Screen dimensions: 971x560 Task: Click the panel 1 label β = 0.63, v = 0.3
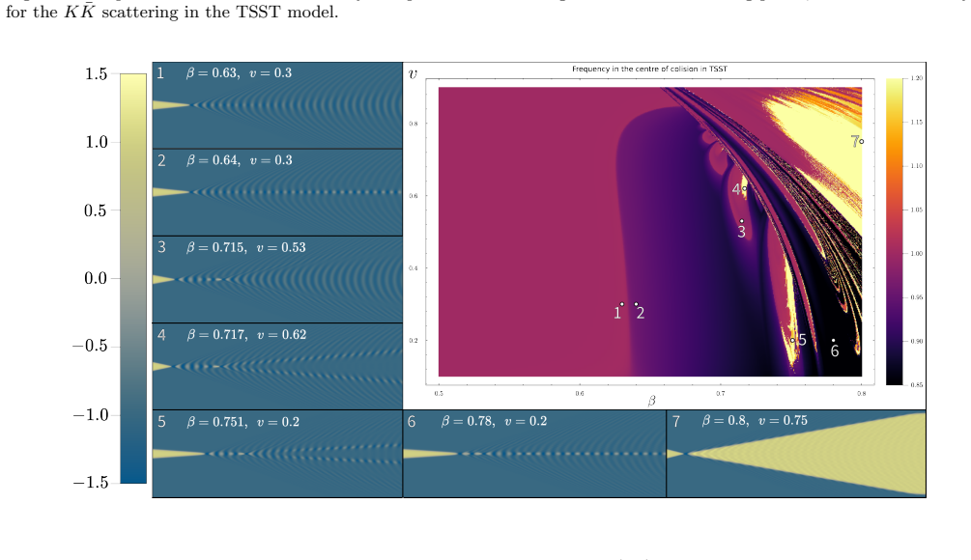[x=239, y=73]
